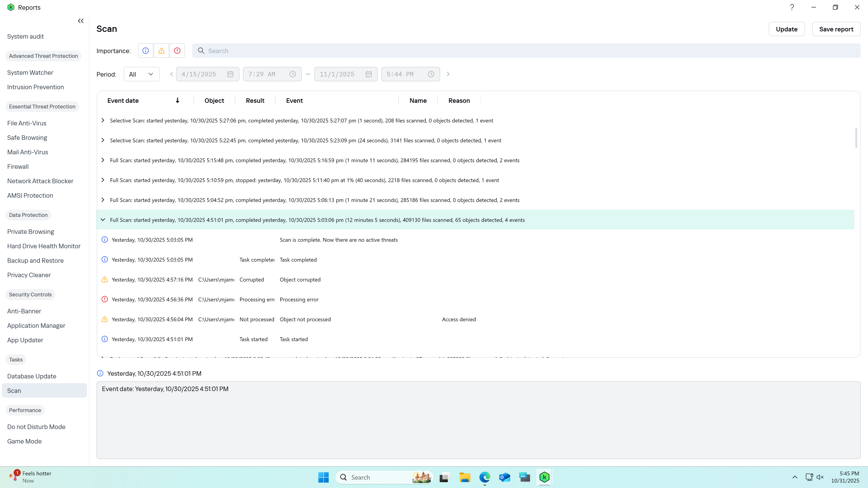Open Hard Drive Health Monitor report
Screen dimensions: 868x488
tap(44, 246)
